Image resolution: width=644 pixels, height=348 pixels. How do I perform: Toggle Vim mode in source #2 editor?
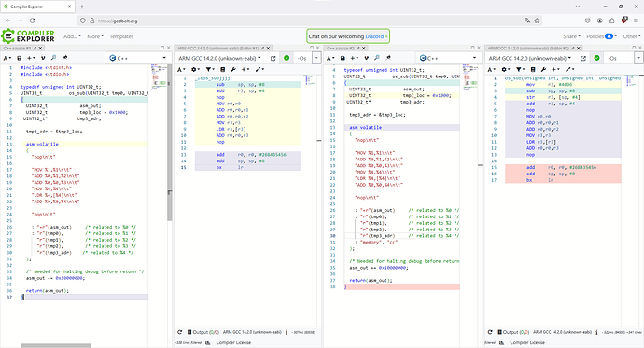367,58
